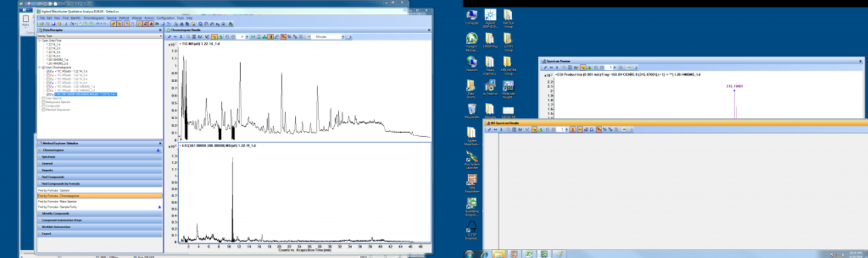The height and width of the screenshot is (258, 868).
Task: Select the Compounds tree node
Action: click(54, 106)
